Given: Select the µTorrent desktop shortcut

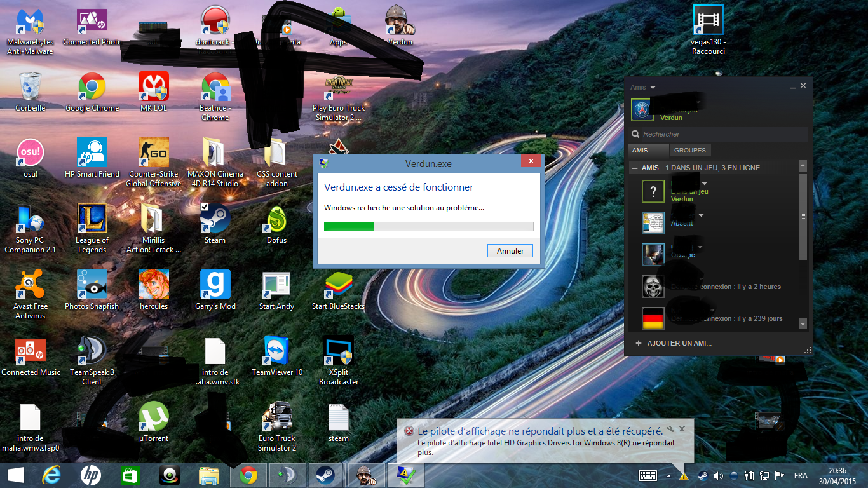Looking at the screenshot, I should coord(154,423).
